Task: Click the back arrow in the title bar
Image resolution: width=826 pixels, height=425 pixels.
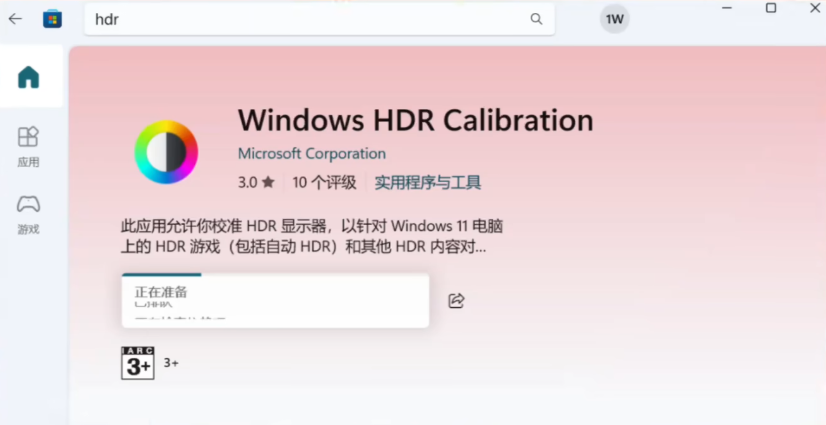Action: click(15, 19)
